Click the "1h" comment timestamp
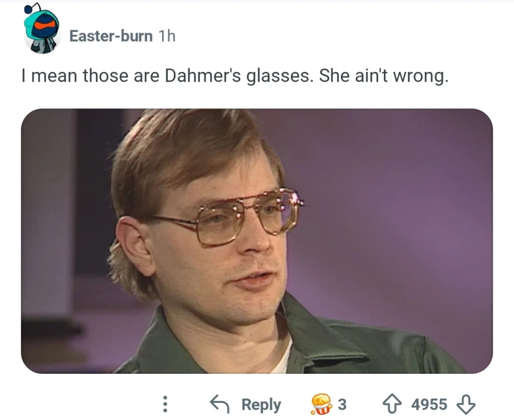 tap(166, 36)
